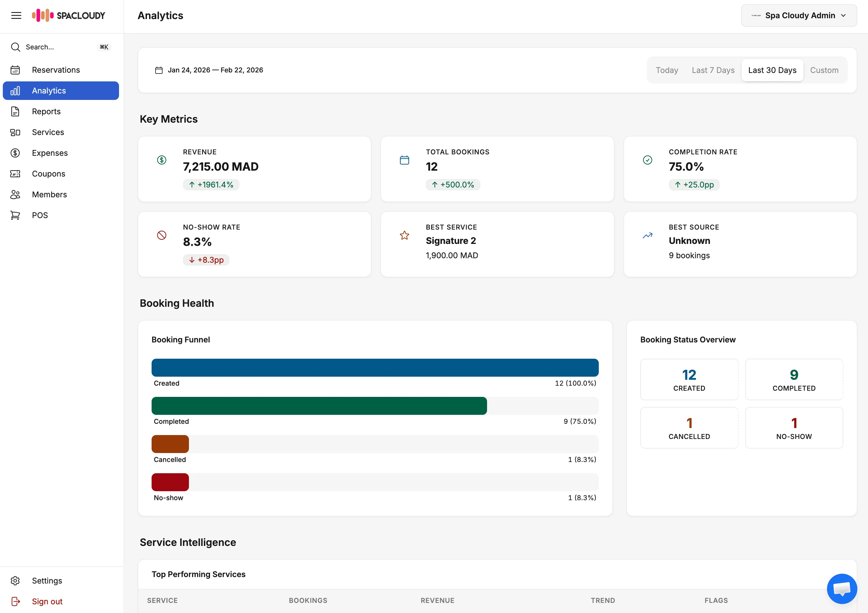
Task: Click the Settings gear icon
Action: click(15, 580)
